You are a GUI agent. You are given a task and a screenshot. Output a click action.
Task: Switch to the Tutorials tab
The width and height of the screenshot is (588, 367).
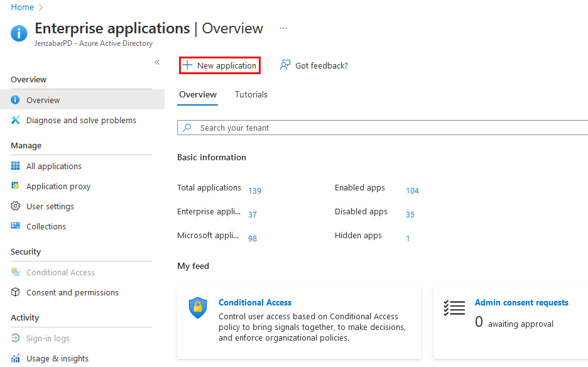(251, 94)
